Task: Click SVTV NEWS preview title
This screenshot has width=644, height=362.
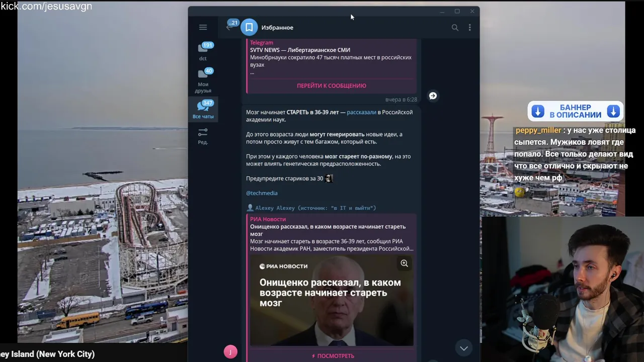Action: click(300, 50)
